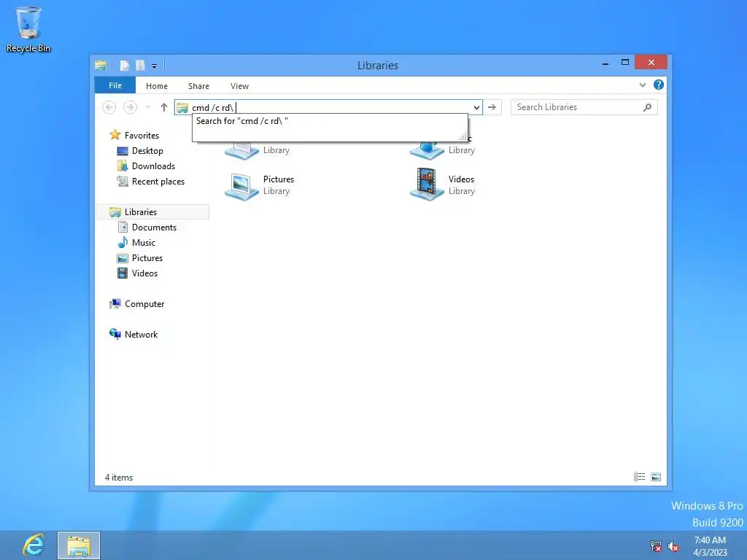Screen dimensions: 747x560
Task: Select Libraries in the navigation pane
Action: (x=152, y=212)
